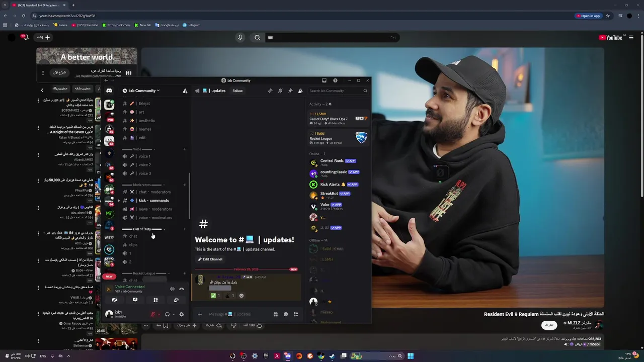
Task: Click Windows Start button in taskbar
Action: (x=411, y=356)
